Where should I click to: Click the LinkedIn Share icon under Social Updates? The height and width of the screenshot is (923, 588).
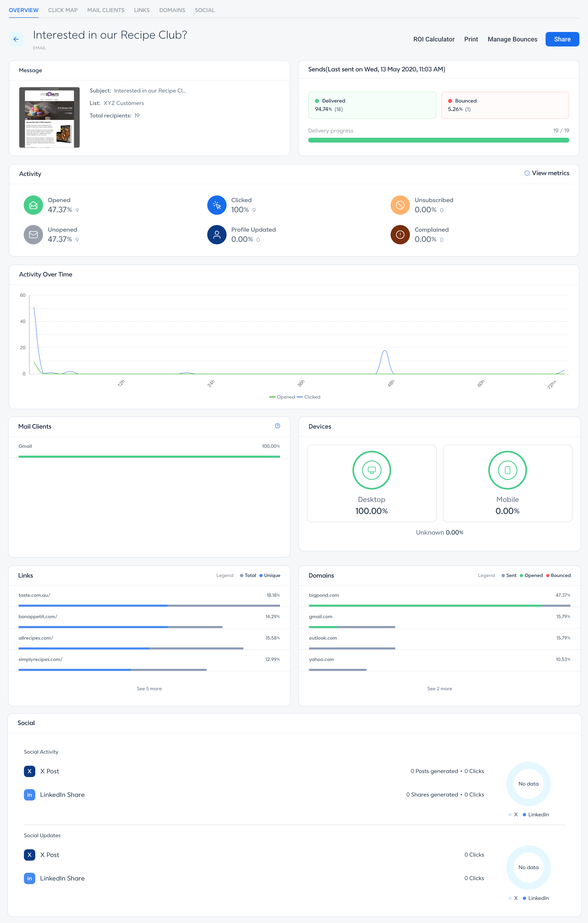click(30, 878)
